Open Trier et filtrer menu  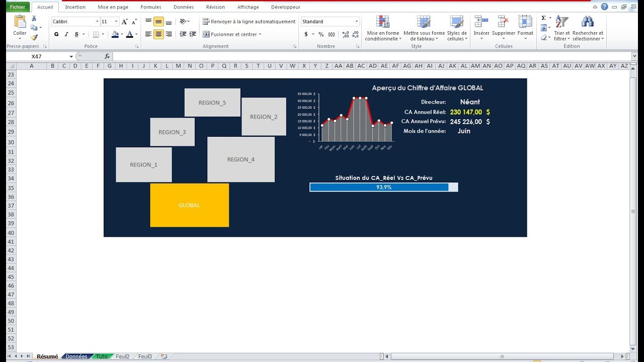(x=562, y=29)
